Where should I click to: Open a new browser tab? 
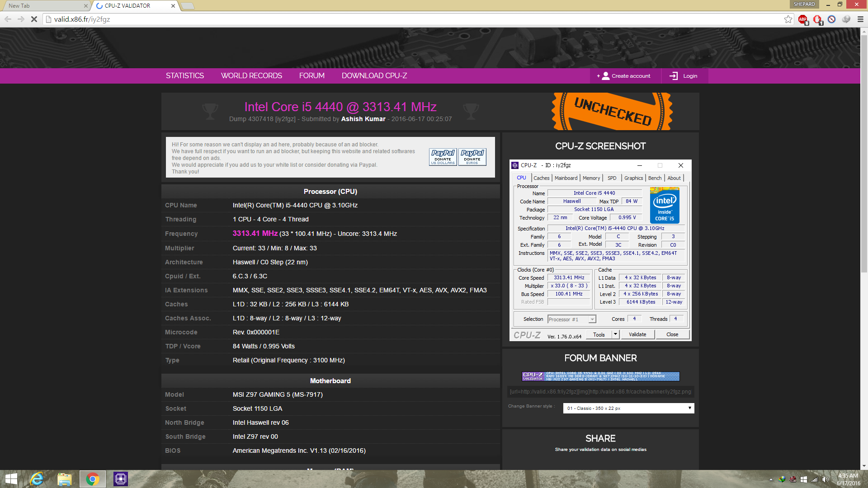point(188,6)
